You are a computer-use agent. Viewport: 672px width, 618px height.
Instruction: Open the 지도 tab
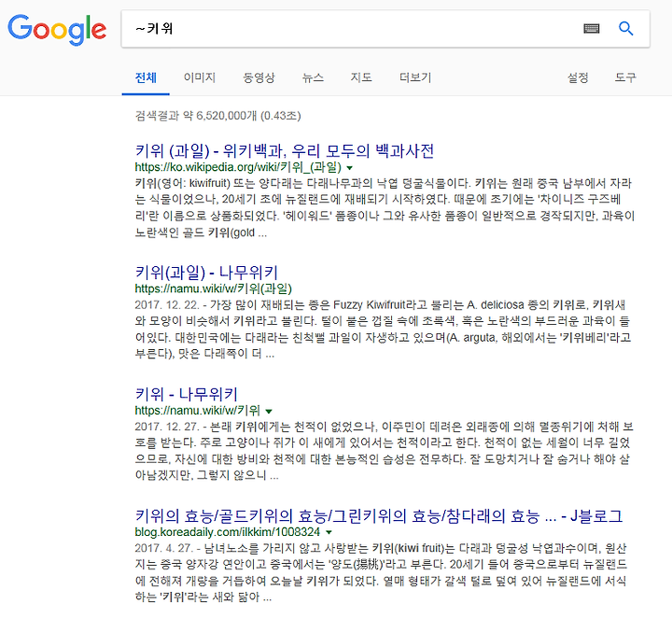(x=361, y=77)
